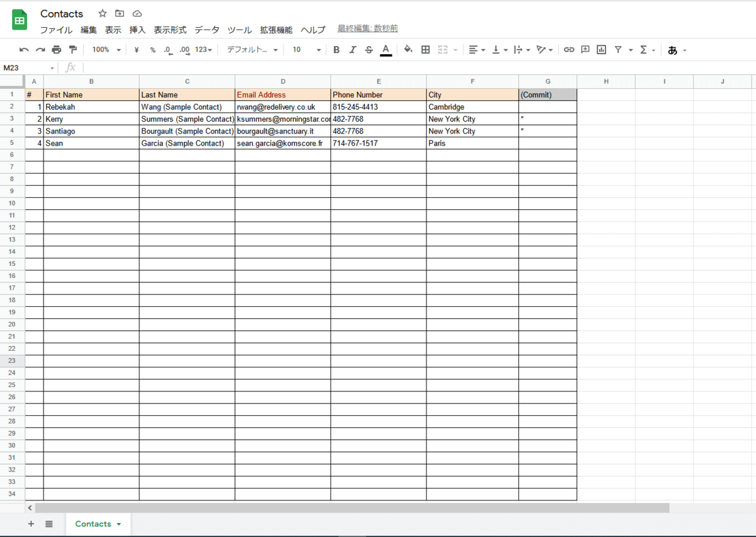Click the Undo icon
The height and width of the screenshot is (537, 756).
pos(24,50)
